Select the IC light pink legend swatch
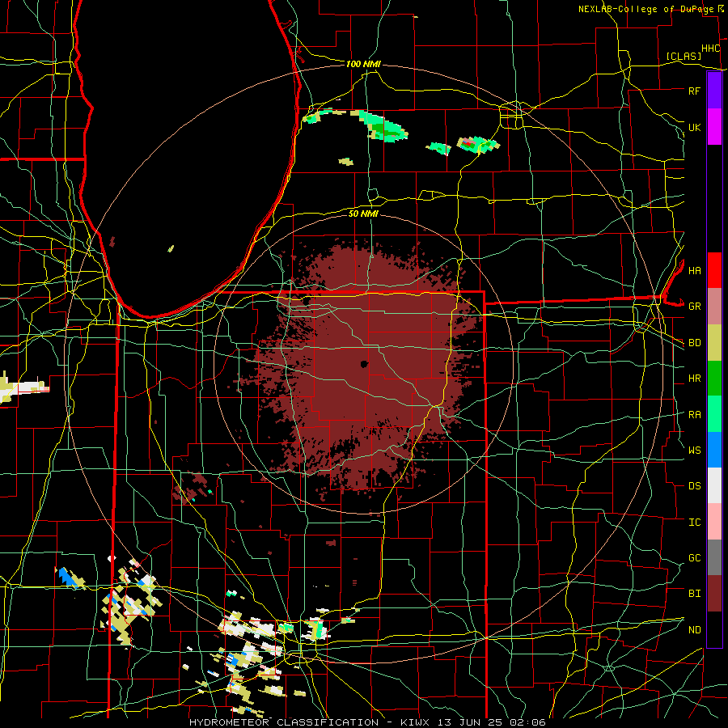Image resolution: width=728 pixels, height=728 pixels. pyautogui.click(x=714, y=522)
